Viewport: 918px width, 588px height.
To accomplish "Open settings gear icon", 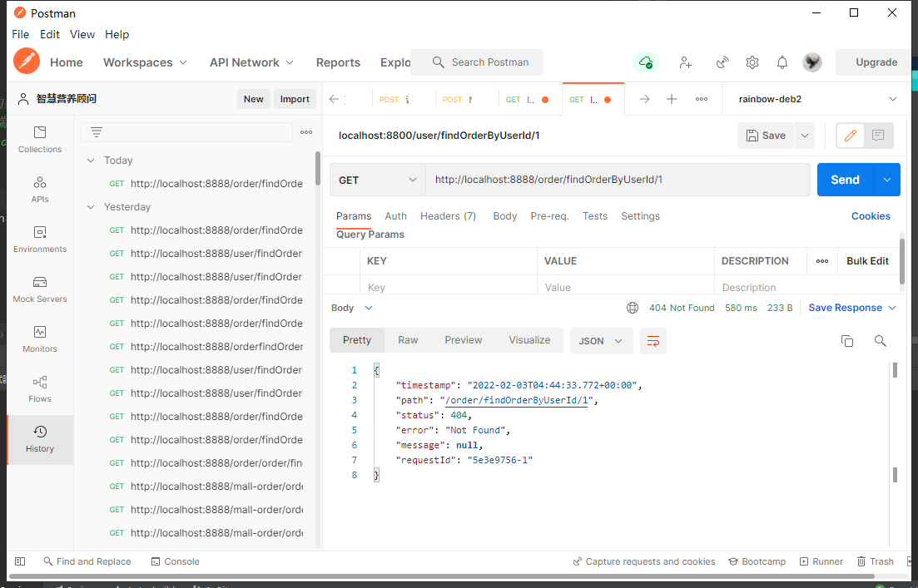I will [752, 62].
